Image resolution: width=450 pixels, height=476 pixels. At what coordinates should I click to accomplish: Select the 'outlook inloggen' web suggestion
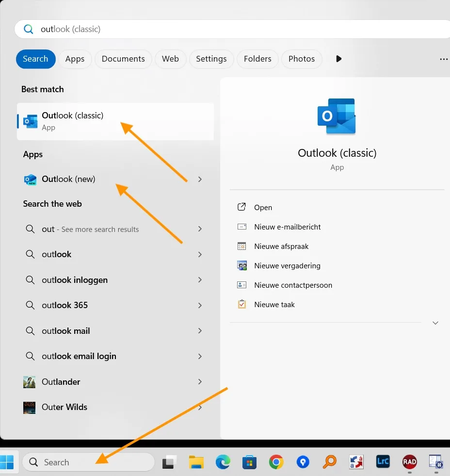click(x=75, y=280)
